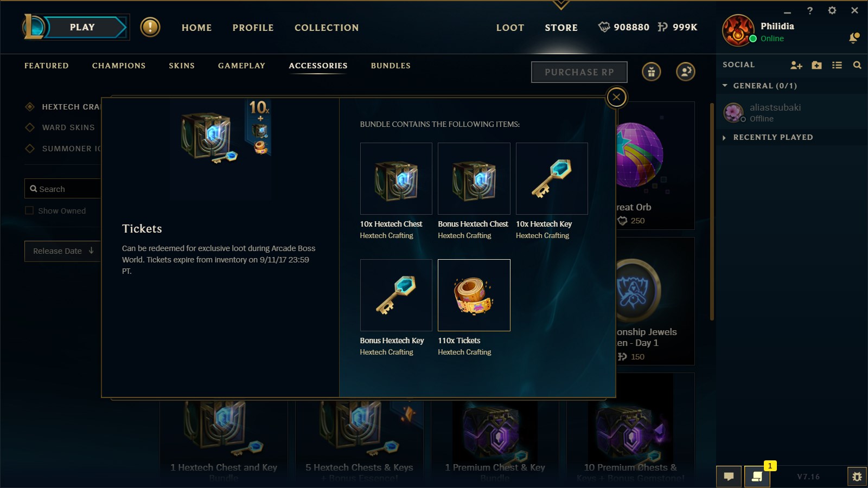The image size is (868, 488).
Task: Click the alert exclamation icon near Play
Action: 150,27
